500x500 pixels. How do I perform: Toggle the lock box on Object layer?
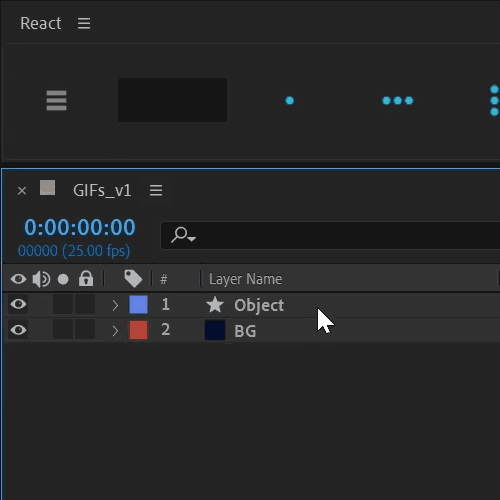click(85, 304)
